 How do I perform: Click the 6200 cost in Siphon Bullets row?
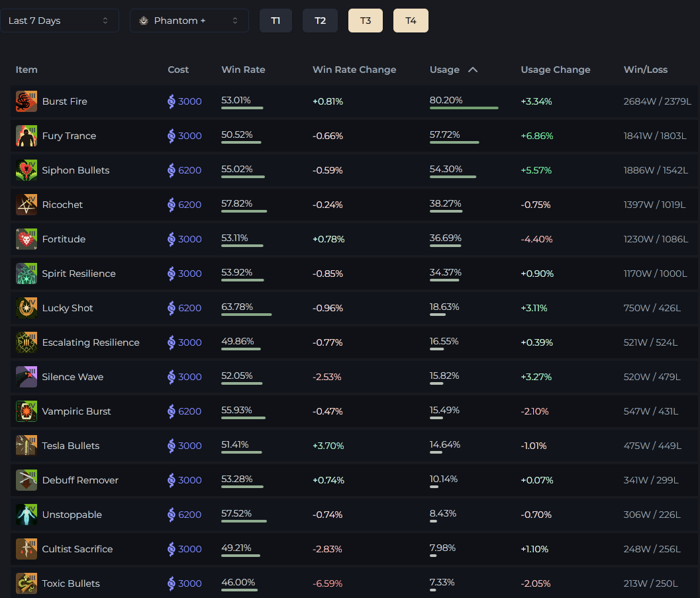click(189, 170)
